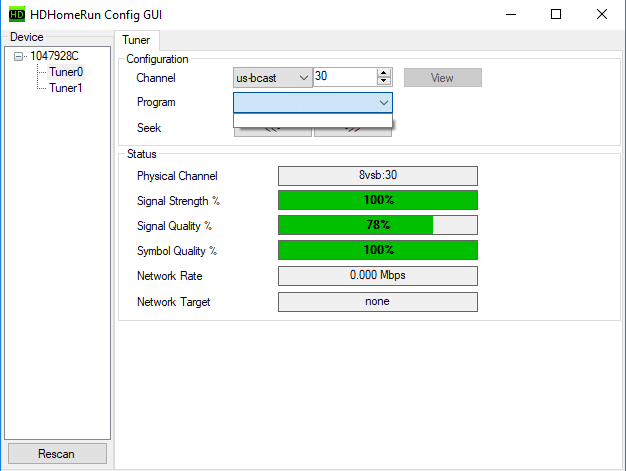Increase channel number with up arrow
This screenshot has height=471, width=626.
click(384, 73)
